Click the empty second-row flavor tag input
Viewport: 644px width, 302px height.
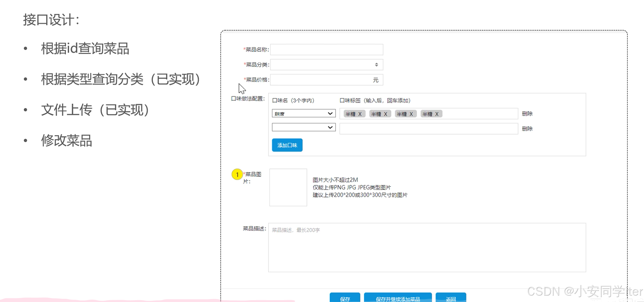click(429, 129)
